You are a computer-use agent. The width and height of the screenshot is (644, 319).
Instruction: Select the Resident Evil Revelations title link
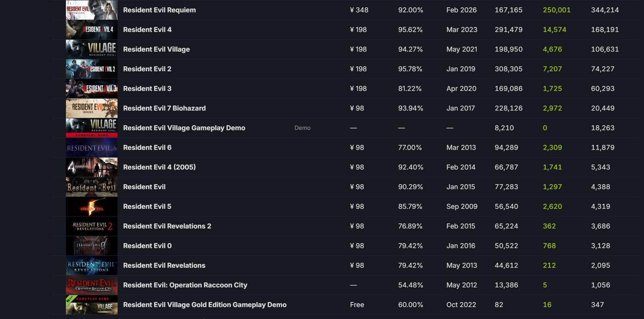coord(164,265)
